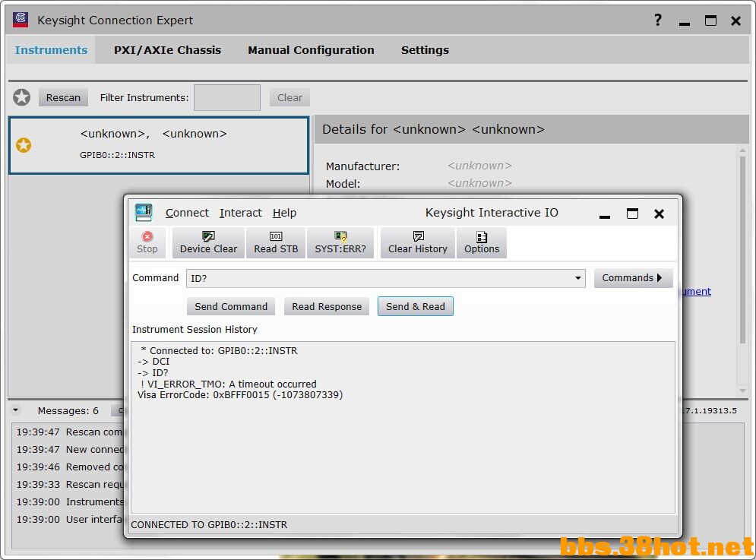Open the help question mark in Connection Expert
Screen dimensions: 756x560
(658, 21)
